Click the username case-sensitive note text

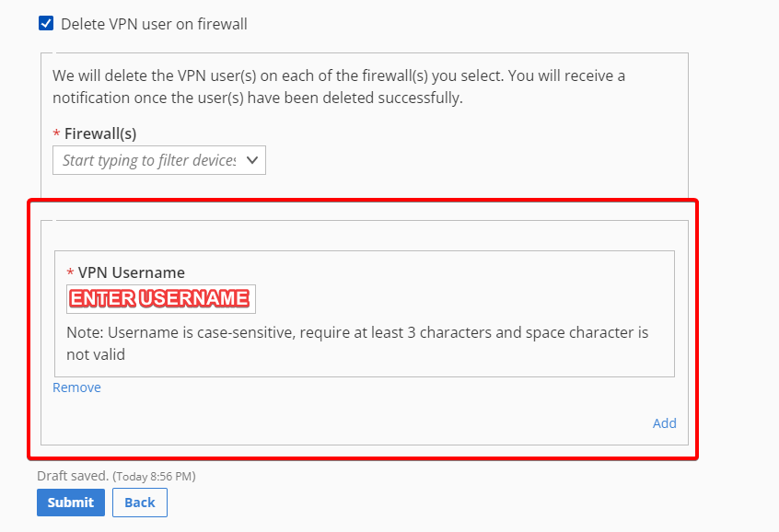pyautogui.click(x=357, y=343)
